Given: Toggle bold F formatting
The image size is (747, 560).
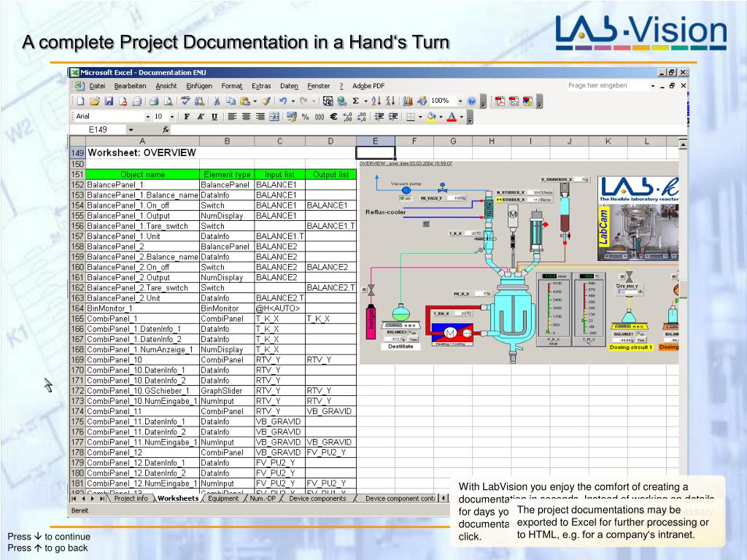Looking at the screenshot, I should point(187,117).
